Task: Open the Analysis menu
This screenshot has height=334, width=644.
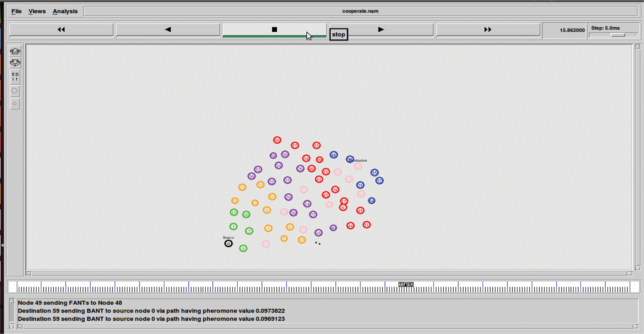Action: tap(65, 11)
